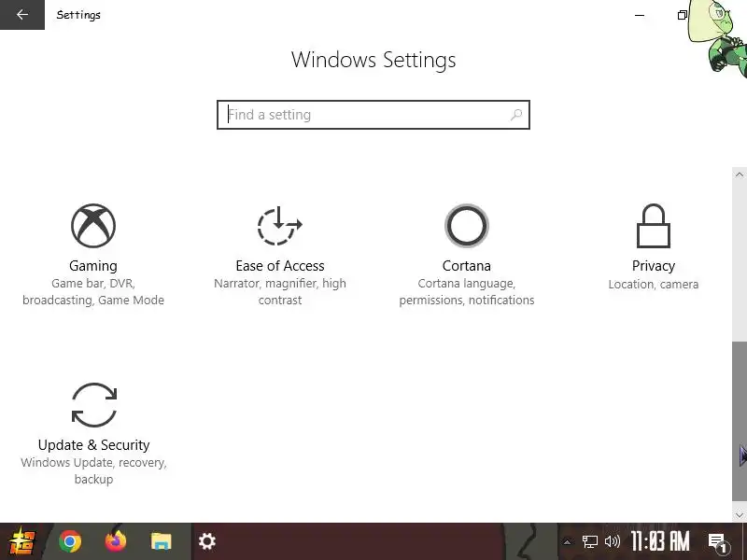Click the Update & Security label
The height and width of the screenshot is (560, 747).
click(x=94, y=445)
